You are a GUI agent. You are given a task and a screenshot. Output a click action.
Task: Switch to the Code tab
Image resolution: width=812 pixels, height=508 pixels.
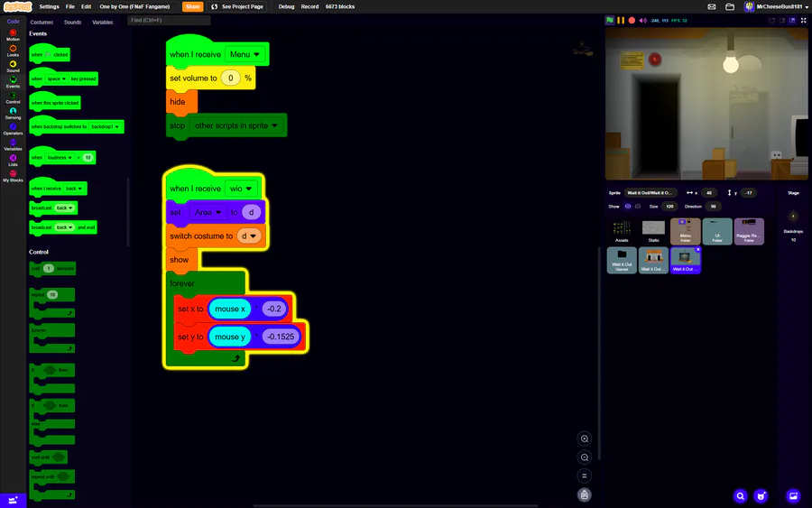13,22
